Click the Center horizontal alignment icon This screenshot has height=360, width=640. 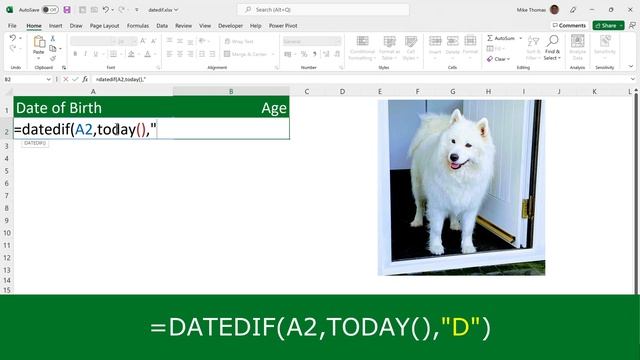pos(180,54)
